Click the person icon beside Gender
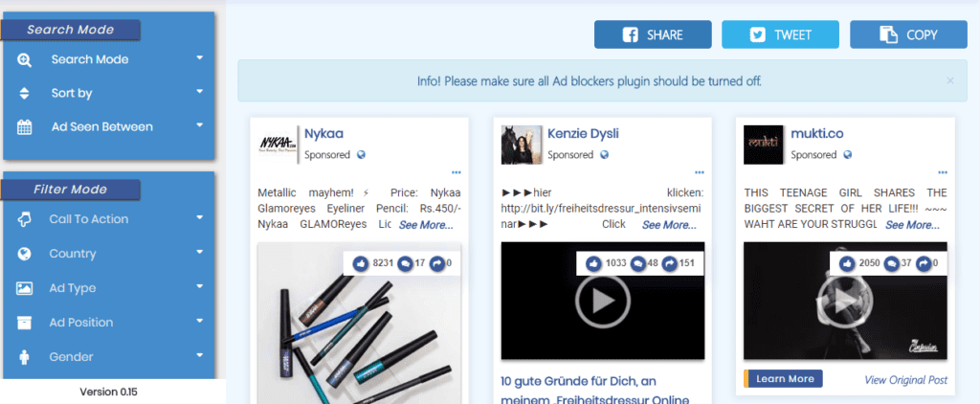Screen dimensions: 980x404 point(24,357)
